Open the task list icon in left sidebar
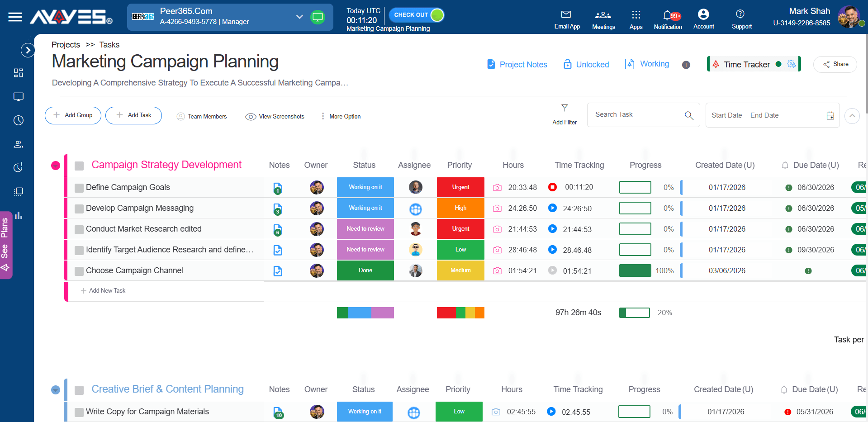868x422 pixels. tap(19, 191)
